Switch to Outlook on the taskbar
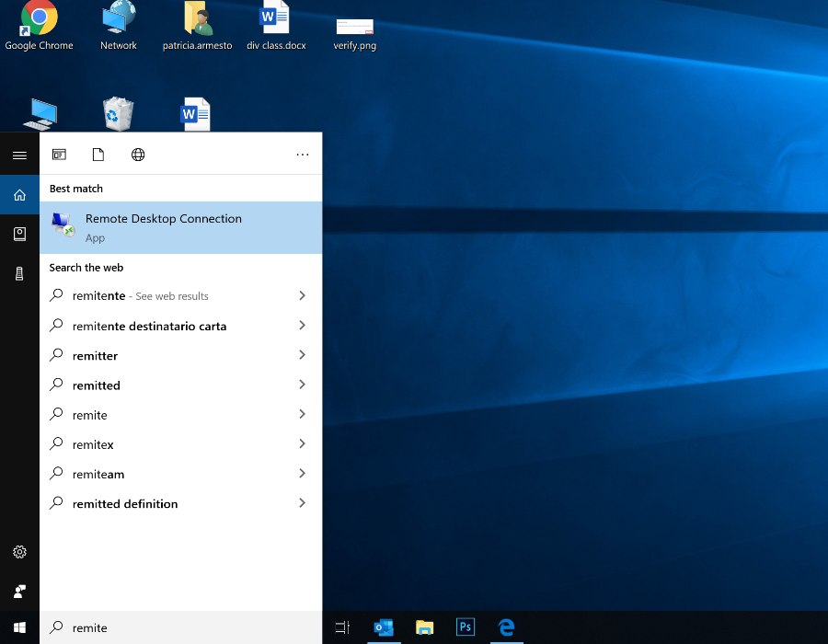 (x=384, y=627)
